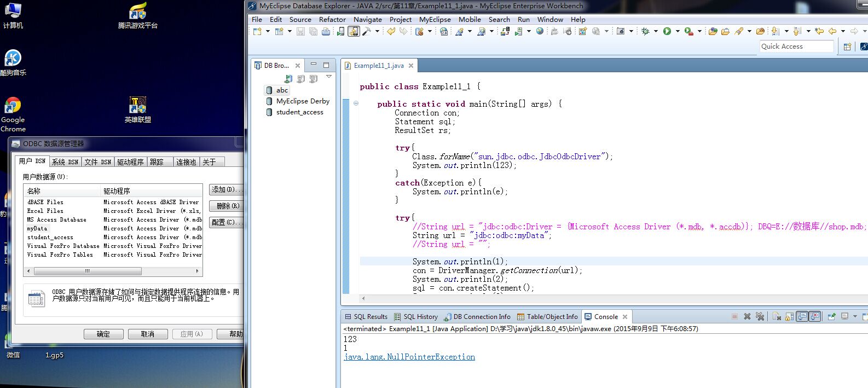Click the 取消 button in ODBC dialog
Image resolution: width=868 pixels, height=388 pixels.
[x=148, y=334]
